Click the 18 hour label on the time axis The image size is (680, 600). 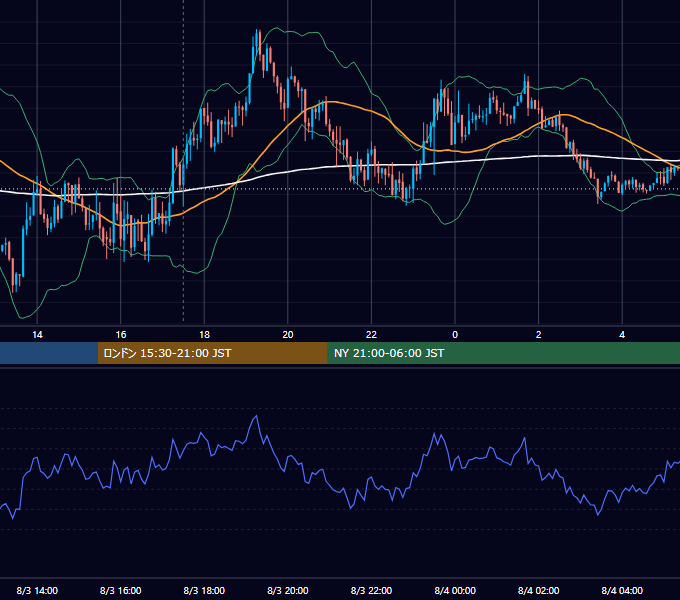pos(204,335)
